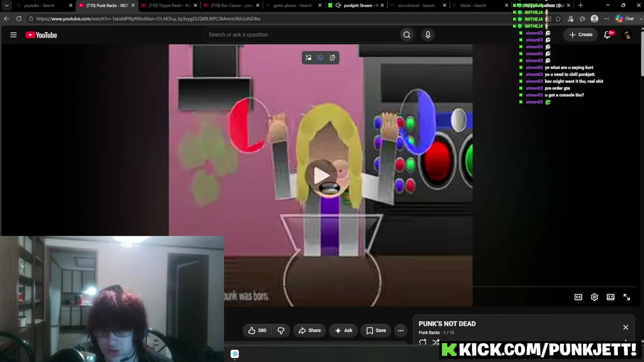This screenshot has height=362, width=644.
Task: Share the video
Action: point(309,330)
